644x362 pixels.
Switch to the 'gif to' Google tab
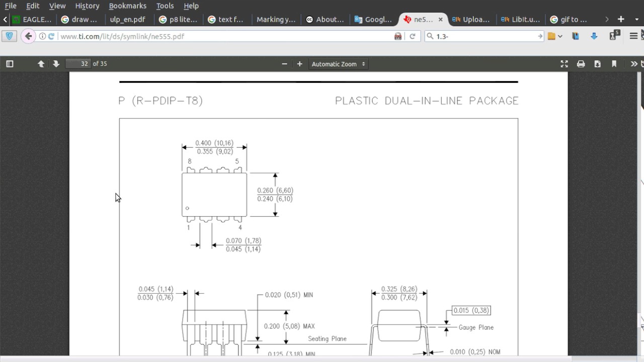tap(569, 20)
